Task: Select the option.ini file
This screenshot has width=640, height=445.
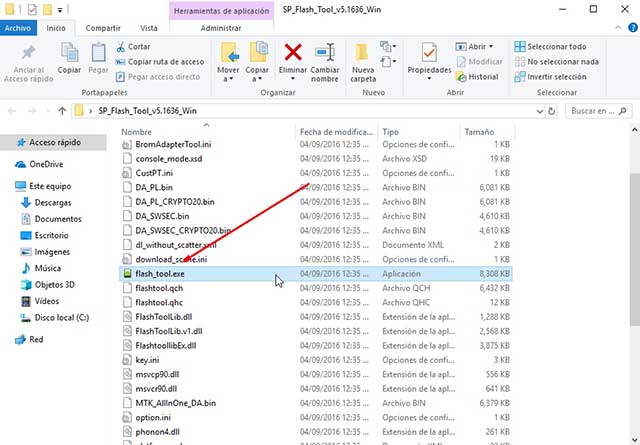Action: 316,417
